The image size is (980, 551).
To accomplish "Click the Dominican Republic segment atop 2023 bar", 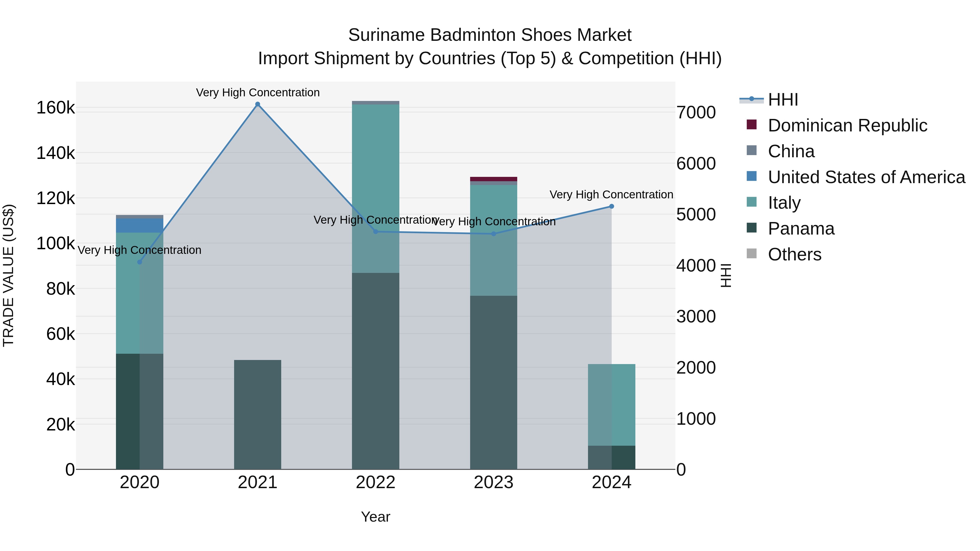I will tap(494, 179).
